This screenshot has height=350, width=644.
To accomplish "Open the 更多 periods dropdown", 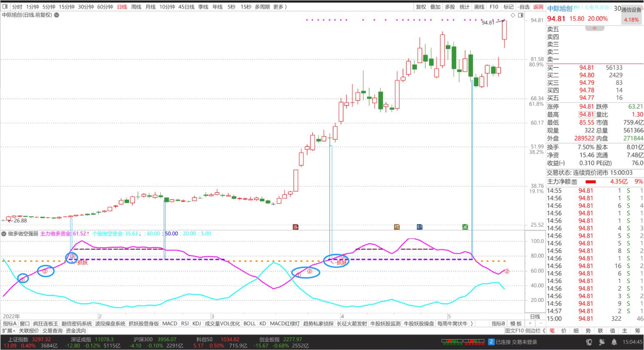I will [280, 7].
